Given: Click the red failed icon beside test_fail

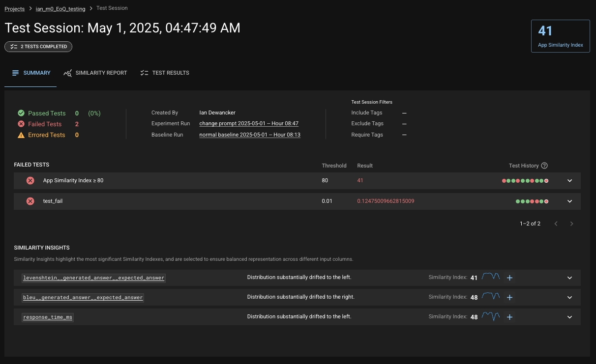Looking at the screenshot, I should (x=30, y=201).
